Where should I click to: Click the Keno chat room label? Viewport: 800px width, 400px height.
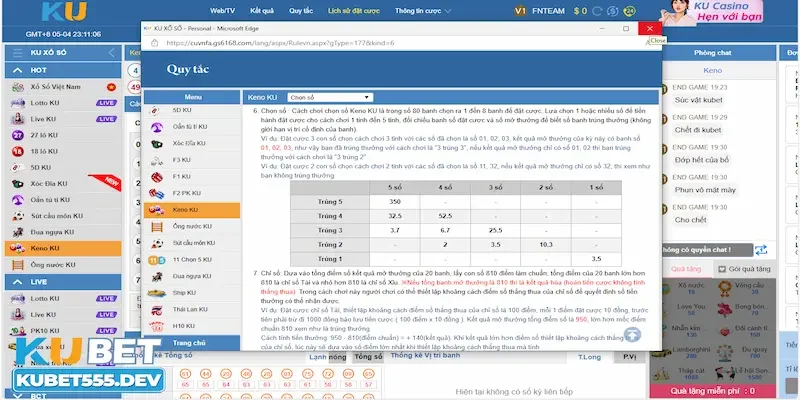[712, 70]
